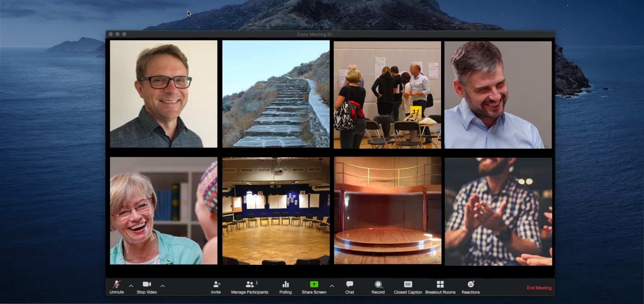The width and height of the screenshot is (644, 304).
Task: Open the Reactions picker
Action: [x=471, y=287]
